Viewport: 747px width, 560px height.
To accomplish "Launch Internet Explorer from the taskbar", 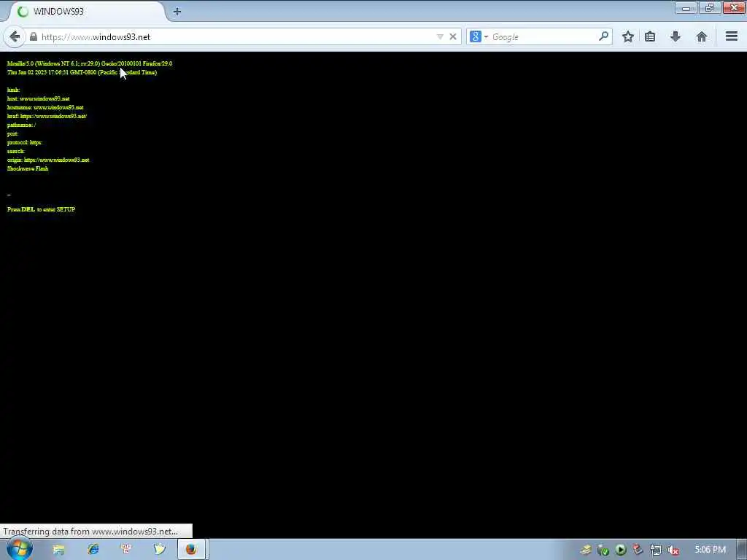I will 93,550.
